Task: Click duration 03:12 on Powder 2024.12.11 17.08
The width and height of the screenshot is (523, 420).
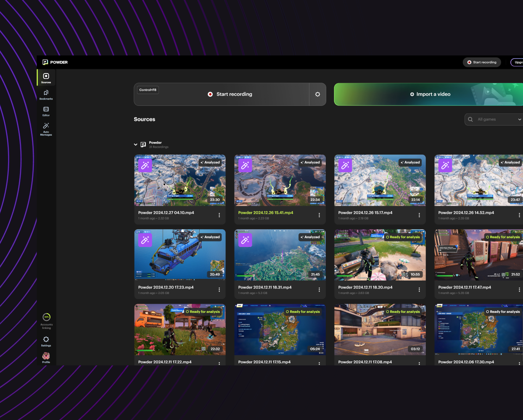Action: (x=415, y=349)
